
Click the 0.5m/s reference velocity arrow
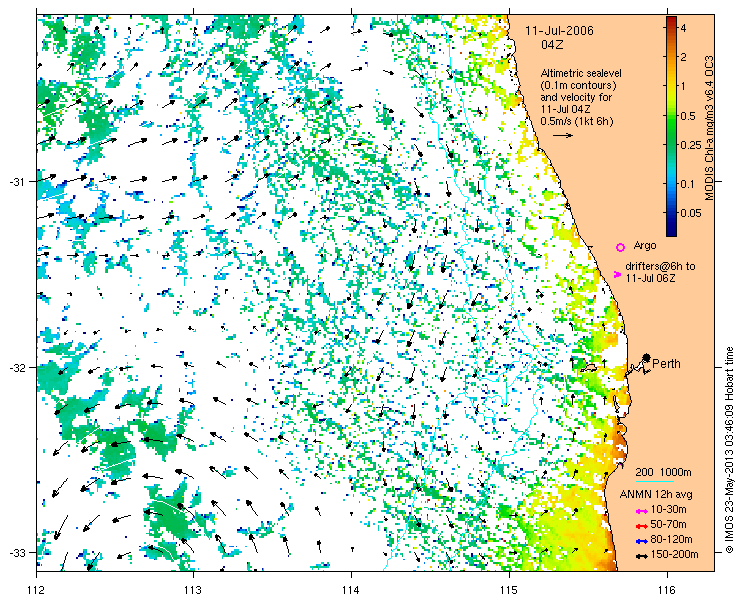tap(563, 135)
